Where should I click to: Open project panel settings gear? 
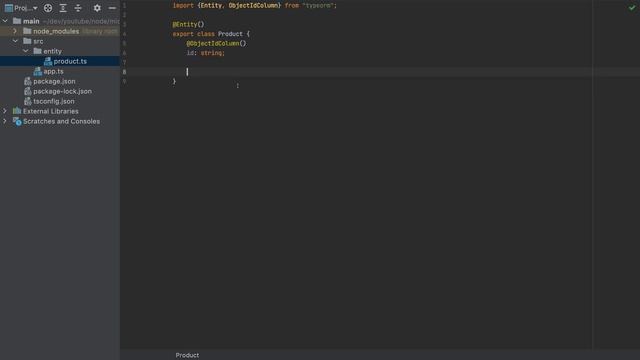coord(97,8)
